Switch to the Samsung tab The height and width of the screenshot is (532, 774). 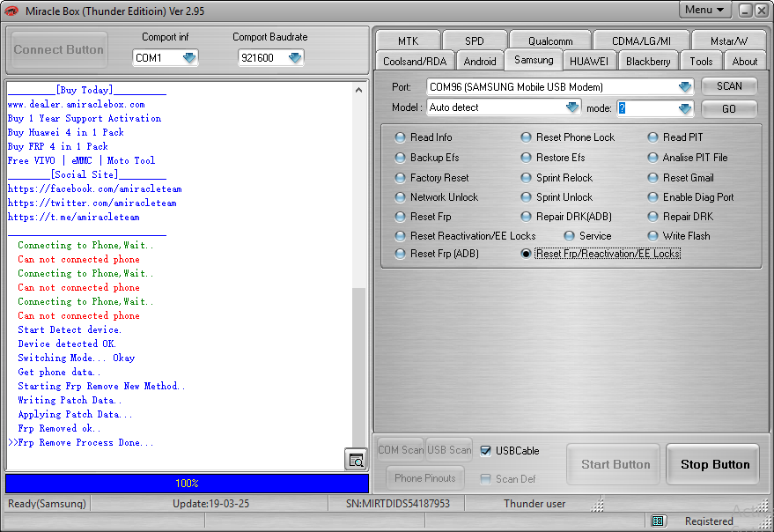coord(534,60)
